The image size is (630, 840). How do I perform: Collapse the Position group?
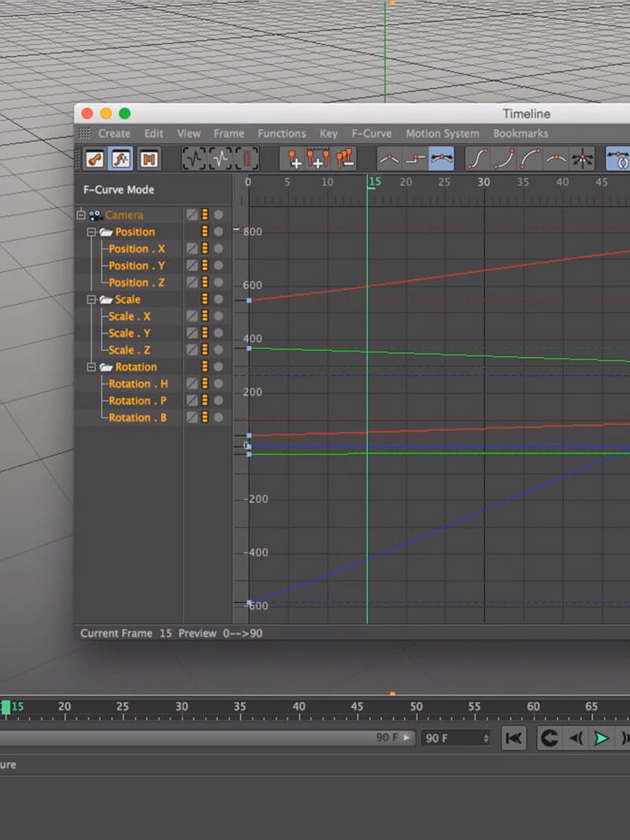point(91,232)
